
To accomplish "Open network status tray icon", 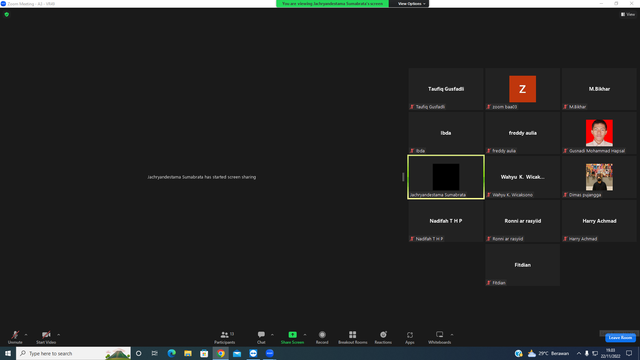I will tap(595, 353).
